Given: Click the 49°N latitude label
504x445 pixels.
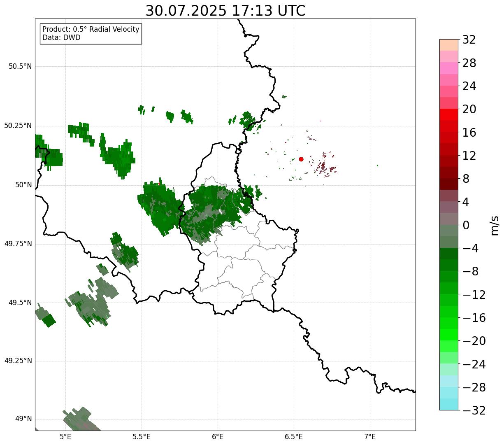Looking at the screenshot, I should coord(23,419).
